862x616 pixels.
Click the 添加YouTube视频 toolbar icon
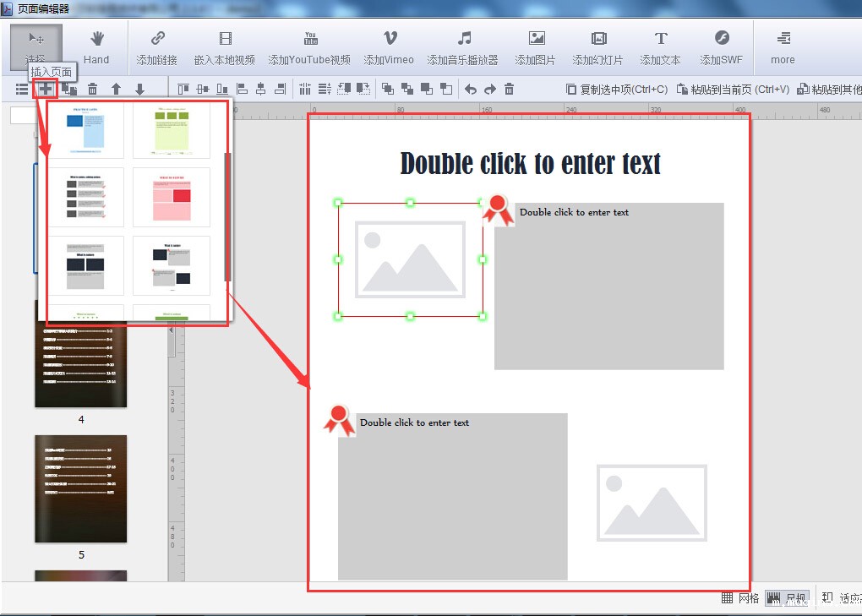(309, 46)
